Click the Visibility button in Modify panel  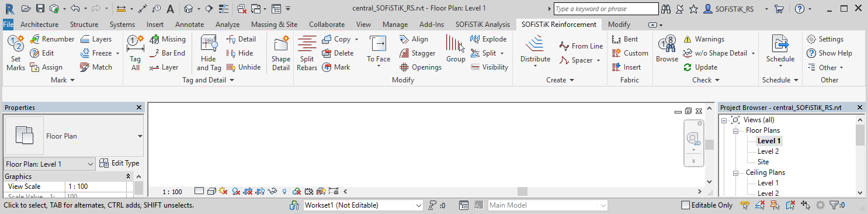pyautogui.click(x=489, y=67)
